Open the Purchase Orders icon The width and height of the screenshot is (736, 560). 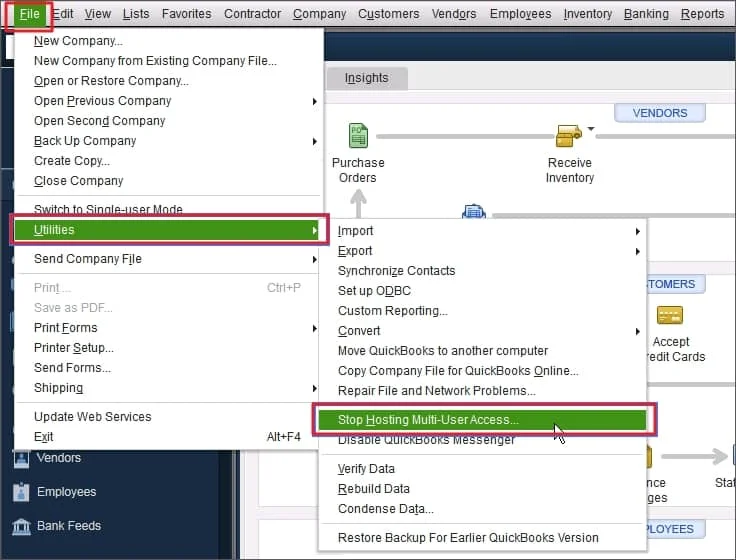(x=359, y=135)
